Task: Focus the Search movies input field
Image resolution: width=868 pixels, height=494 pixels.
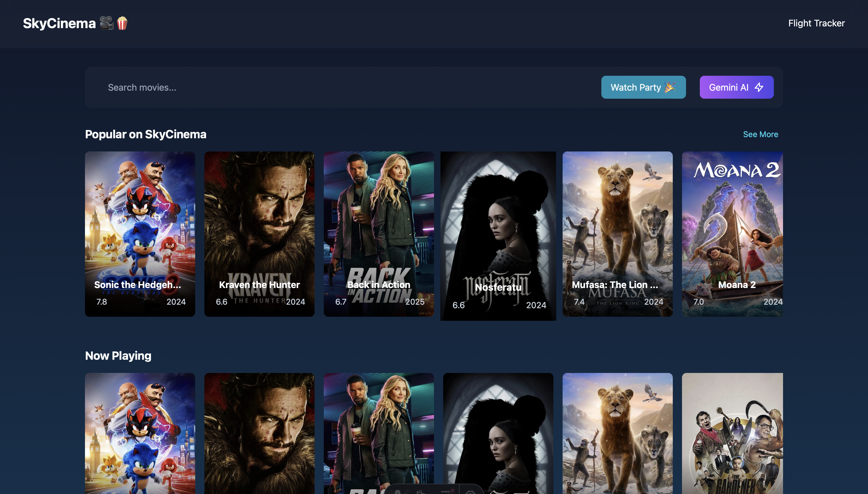Action: pyautogui.click(x=340, y=87)
